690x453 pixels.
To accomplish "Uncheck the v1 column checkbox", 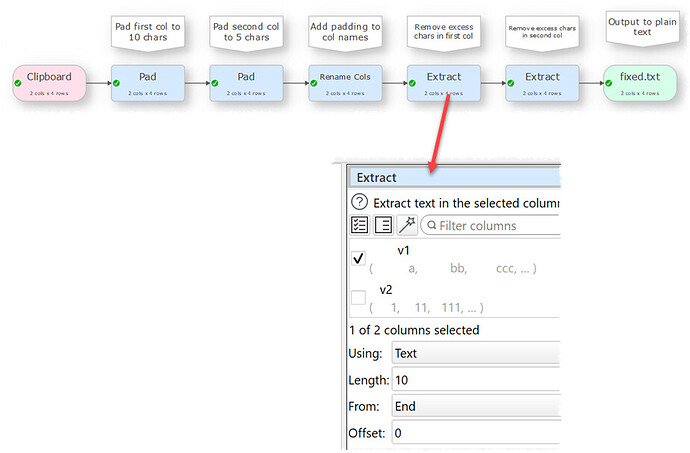I will pos(359,258).
